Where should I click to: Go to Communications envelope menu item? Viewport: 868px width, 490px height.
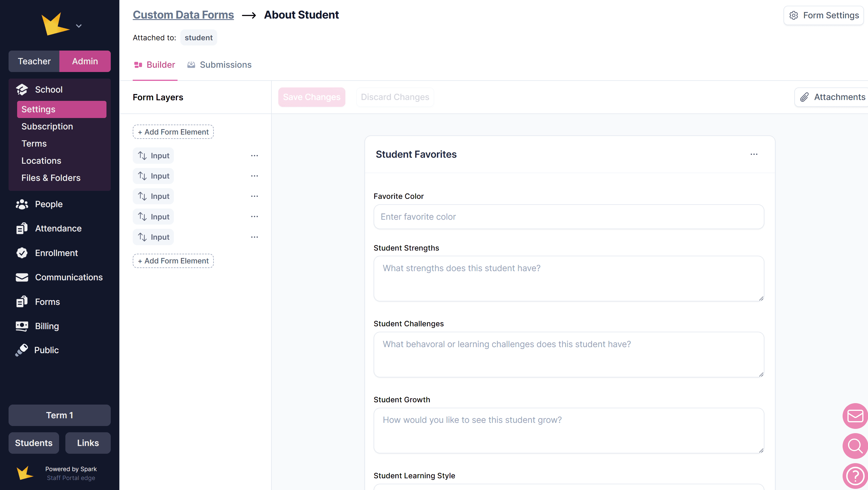(x=69, y=277)
